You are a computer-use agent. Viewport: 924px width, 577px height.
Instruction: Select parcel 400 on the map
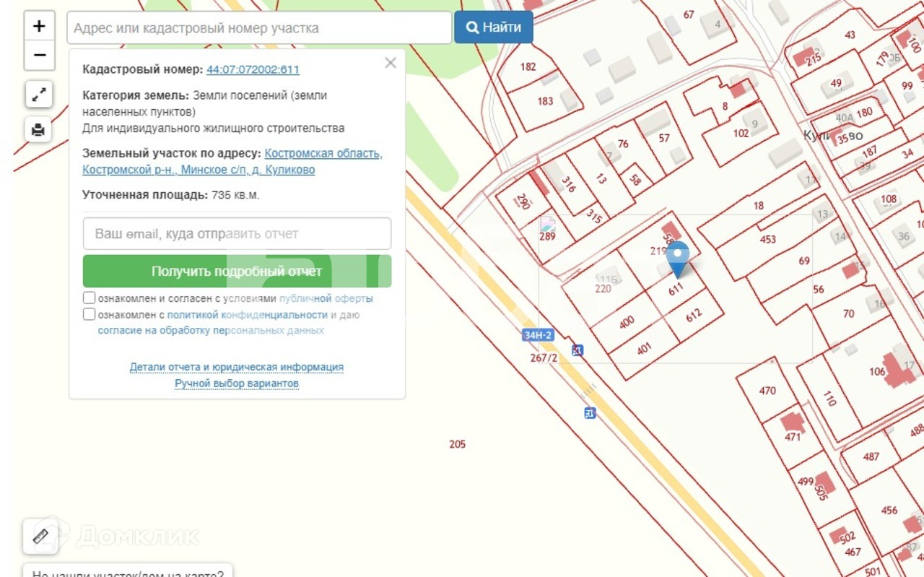point(626,321)
